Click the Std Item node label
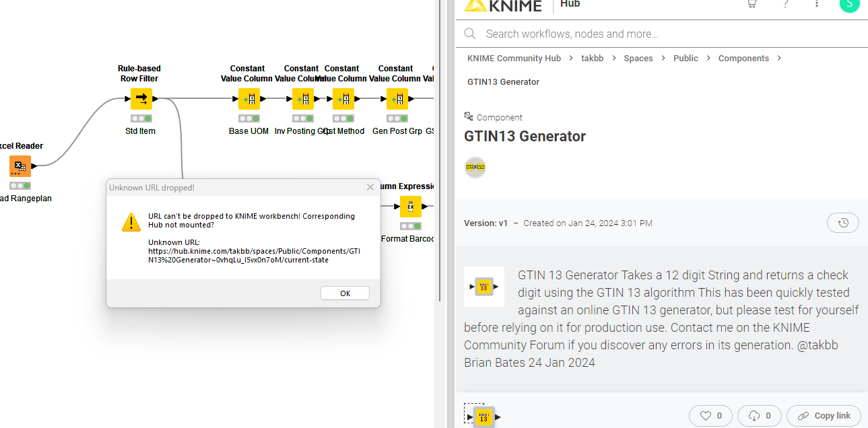 [141, 131]
